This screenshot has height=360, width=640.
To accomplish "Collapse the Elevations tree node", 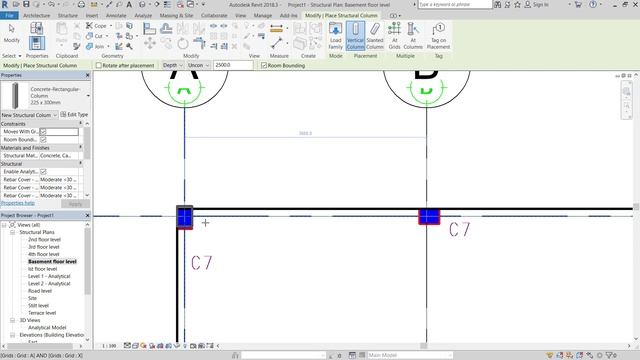I will tap(13, 335).
